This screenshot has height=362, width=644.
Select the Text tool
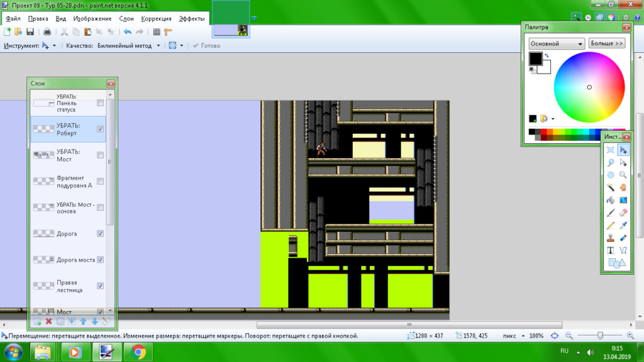coord(610,250)
